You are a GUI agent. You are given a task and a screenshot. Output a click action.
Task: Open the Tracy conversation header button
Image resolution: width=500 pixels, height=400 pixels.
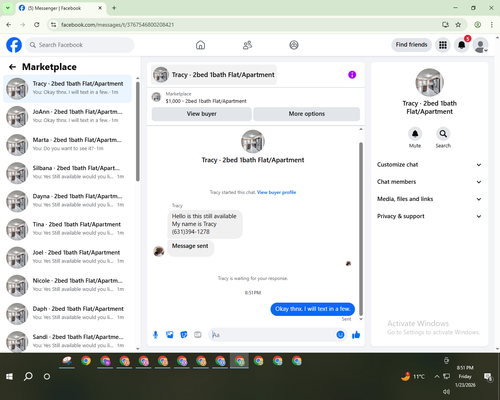pyautogui.click(x=214, y=75)
